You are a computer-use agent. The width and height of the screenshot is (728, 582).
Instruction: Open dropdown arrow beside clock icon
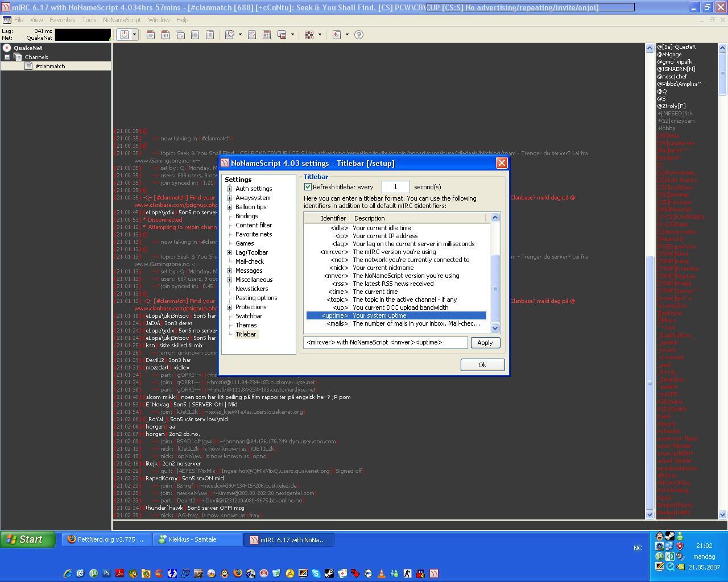pyautogui.click(x=240, y=35)
